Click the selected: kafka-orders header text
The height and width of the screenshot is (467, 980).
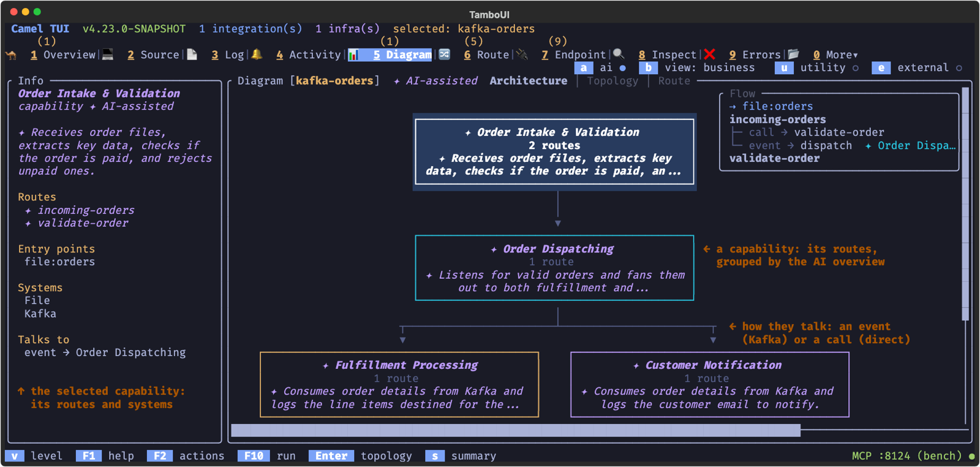464,29
